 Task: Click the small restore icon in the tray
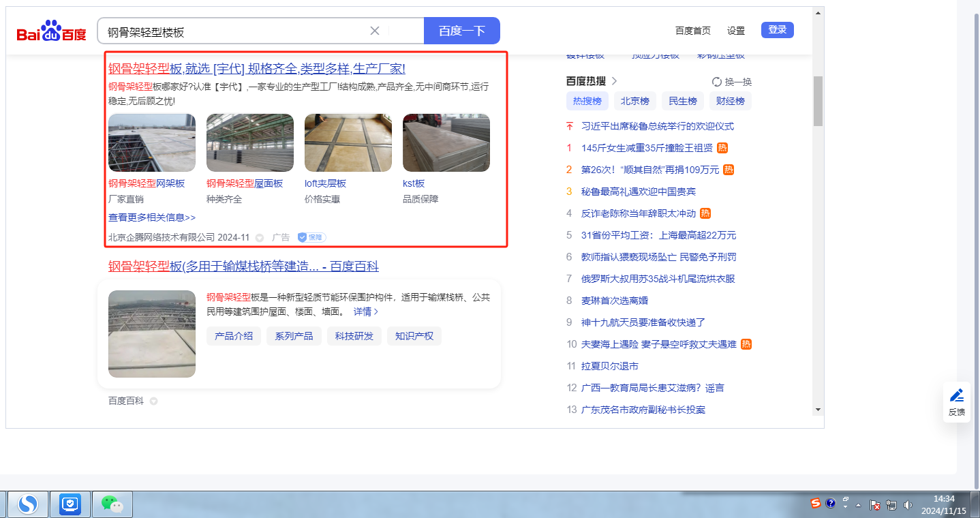point(846,499)
